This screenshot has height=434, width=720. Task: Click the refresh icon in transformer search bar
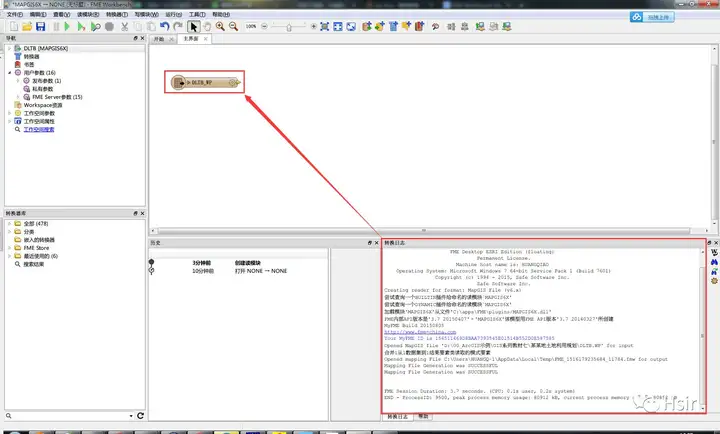(x=140, y=416)
